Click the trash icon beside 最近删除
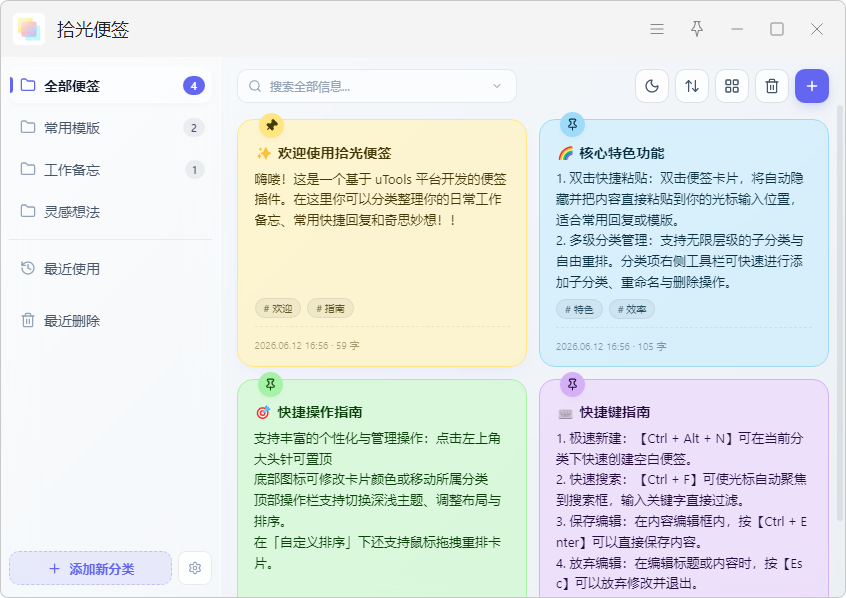 28,321
